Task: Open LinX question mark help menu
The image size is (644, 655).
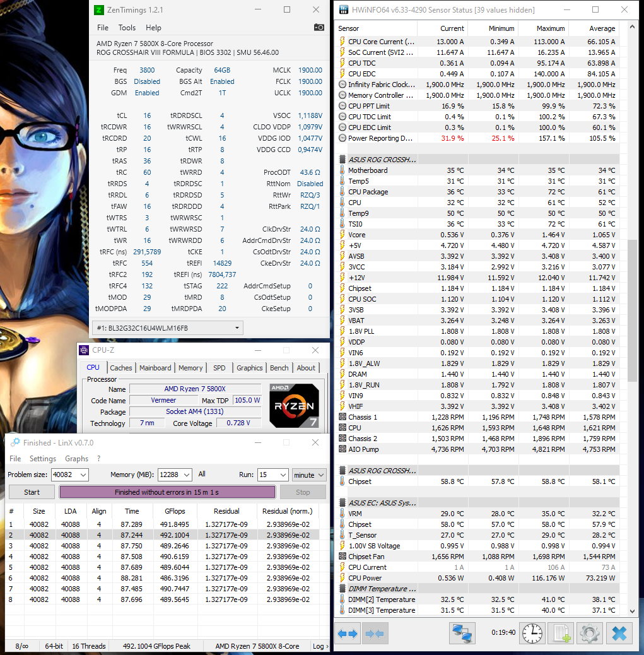Action: point(98,458)
